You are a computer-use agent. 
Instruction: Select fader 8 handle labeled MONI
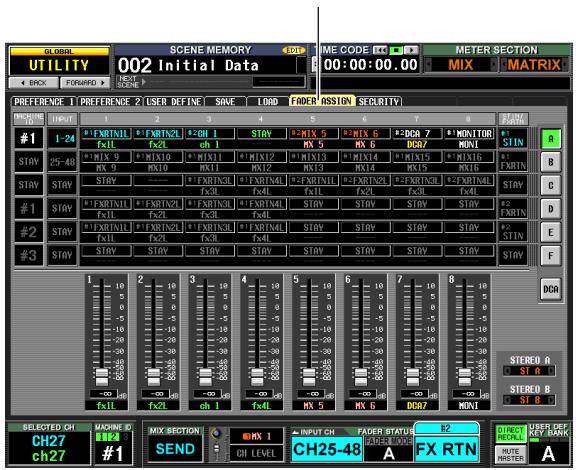pos(464,377)
